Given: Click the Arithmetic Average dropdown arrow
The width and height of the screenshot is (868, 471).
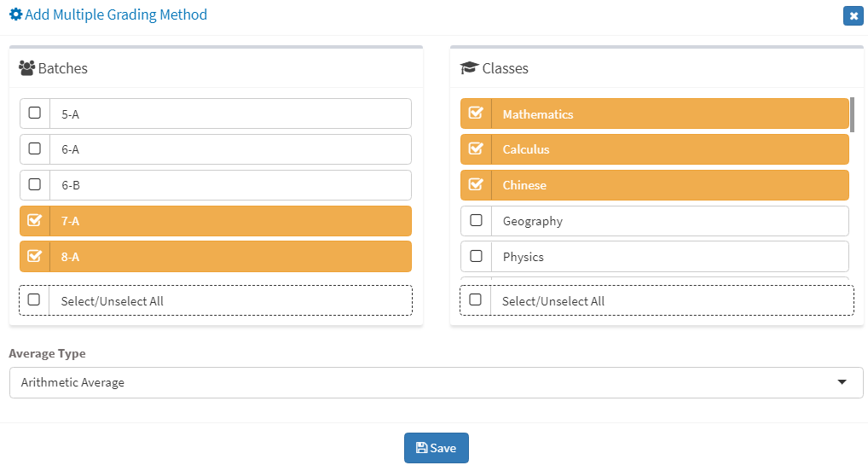Looking at the screenshot, I should coord(842,382).
